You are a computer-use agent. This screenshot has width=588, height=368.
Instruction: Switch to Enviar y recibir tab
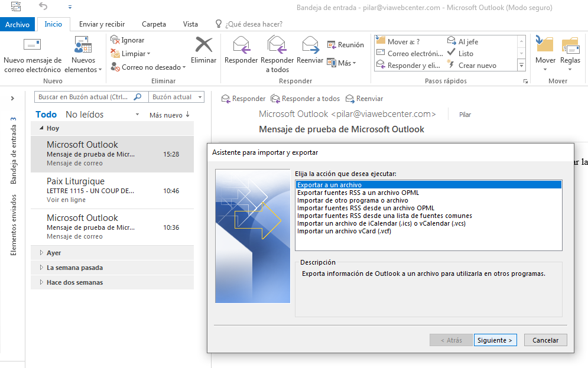(x=102, y=24)
